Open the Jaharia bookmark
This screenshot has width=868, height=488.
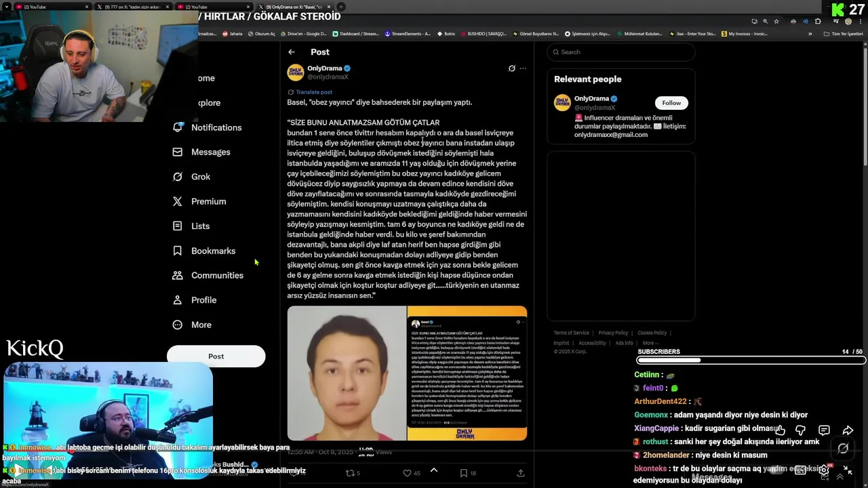232,33
